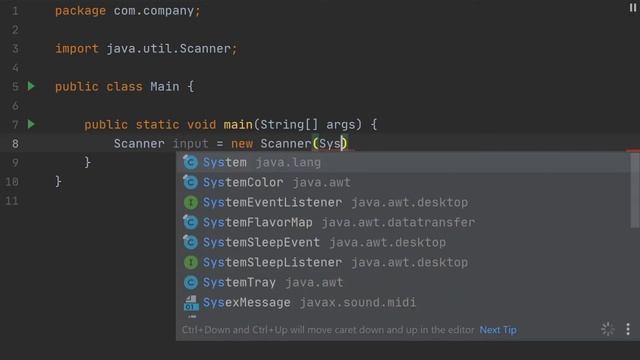Click the class icon beside SystemSleepEvent
640x360 pixels.
click(x=190, y=242)
